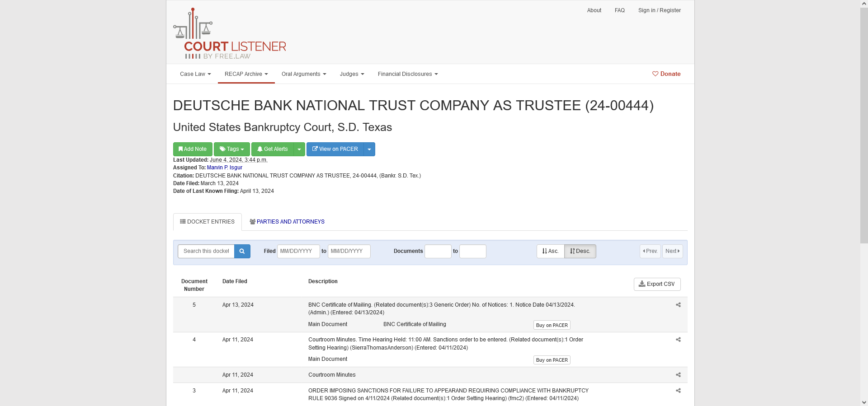Image resolution: width=868 pixels, height=406 pixels.
Task: Click the Get Alerts button
Action: (273, 149)
